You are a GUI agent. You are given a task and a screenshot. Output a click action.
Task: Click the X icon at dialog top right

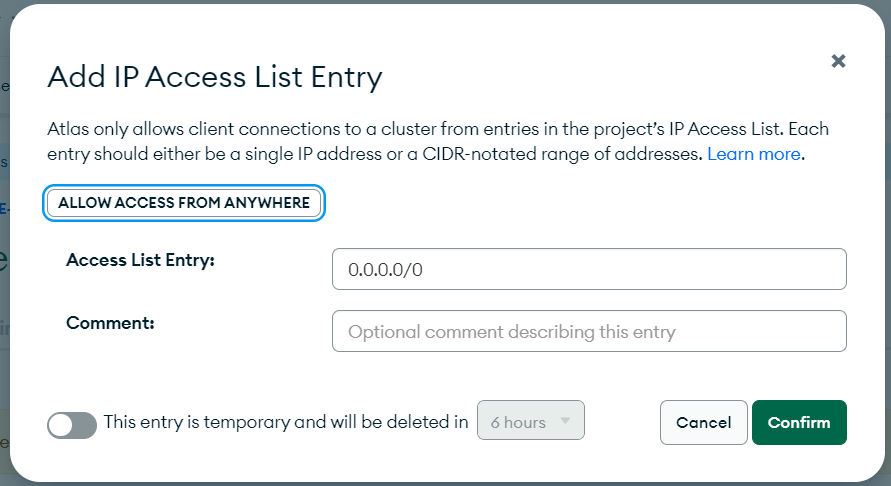coord(838,61)
